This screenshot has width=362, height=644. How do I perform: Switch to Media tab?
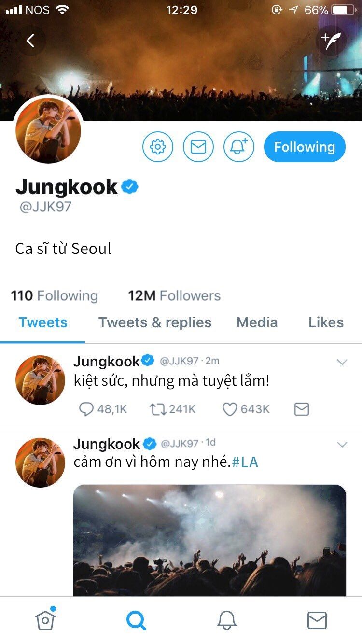tap(257, 322)
